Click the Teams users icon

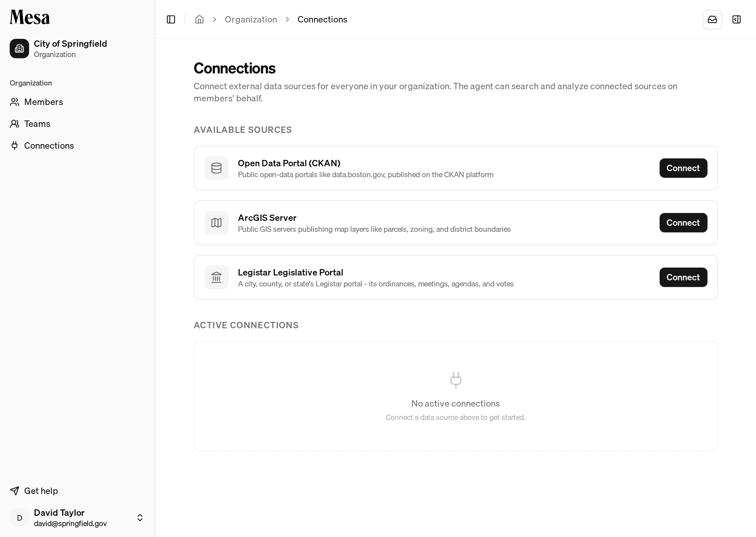pyautogui.click(x=15, y=124)
